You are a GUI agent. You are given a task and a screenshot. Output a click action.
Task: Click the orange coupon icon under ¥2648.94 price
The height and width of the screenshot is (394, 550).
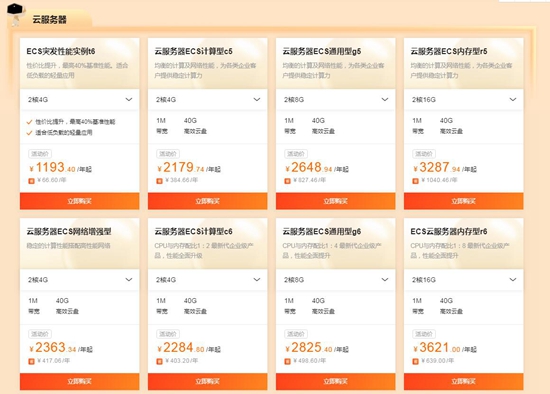[x=287, y=181]
